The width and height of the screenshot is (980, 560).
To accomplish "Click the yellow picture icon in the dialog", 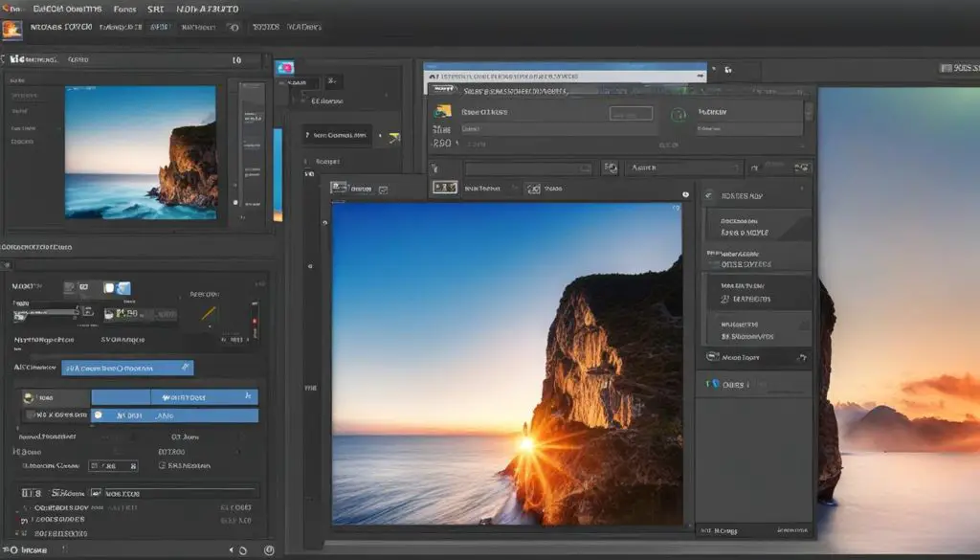I will coord(443,111).
